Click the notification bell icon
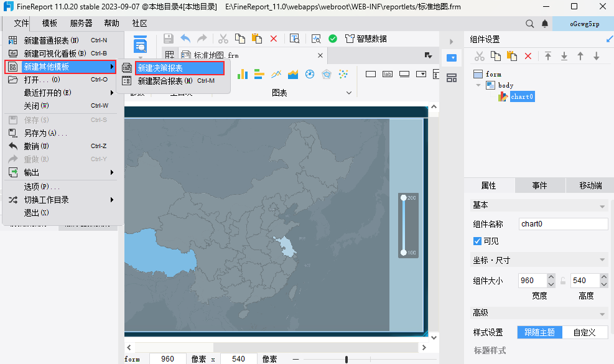 tap(545, 24)
